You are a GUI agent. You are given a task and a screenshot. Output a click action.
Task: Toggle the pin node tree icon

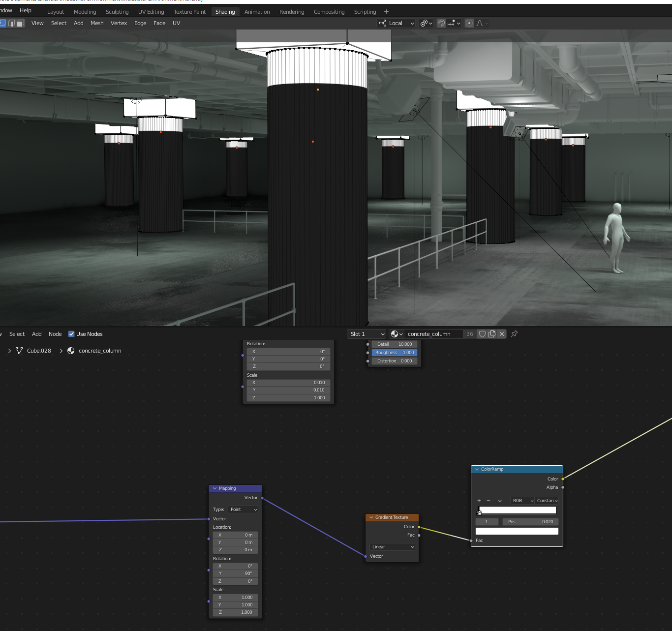(x=514, y=334)
